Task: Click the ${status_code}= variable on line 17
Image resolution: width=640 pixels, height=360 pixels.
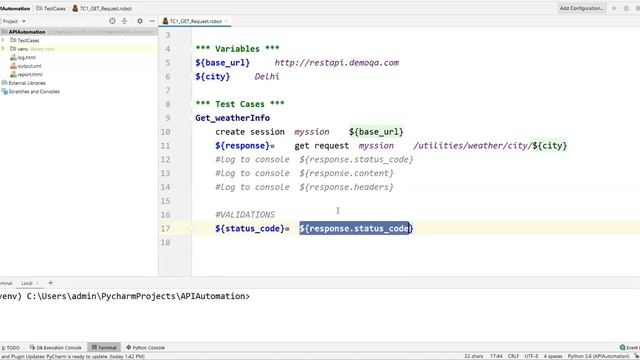Action: [252, 229]
